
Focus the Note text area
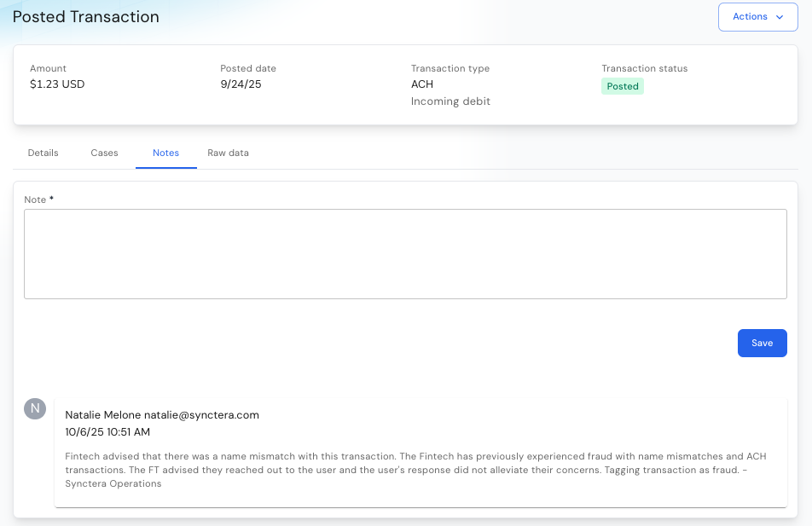[405, 254]
